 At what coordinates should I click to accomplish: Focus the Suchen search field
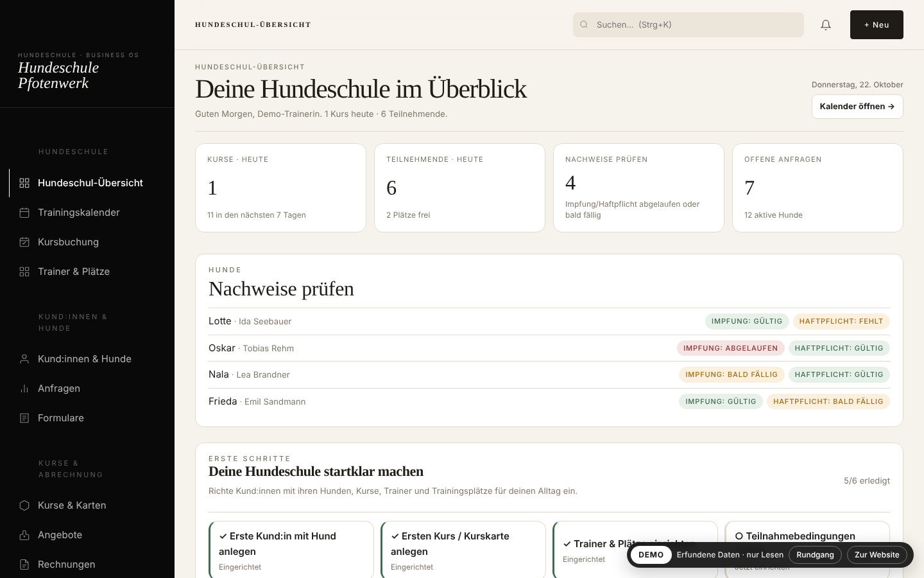coord(689,25)
